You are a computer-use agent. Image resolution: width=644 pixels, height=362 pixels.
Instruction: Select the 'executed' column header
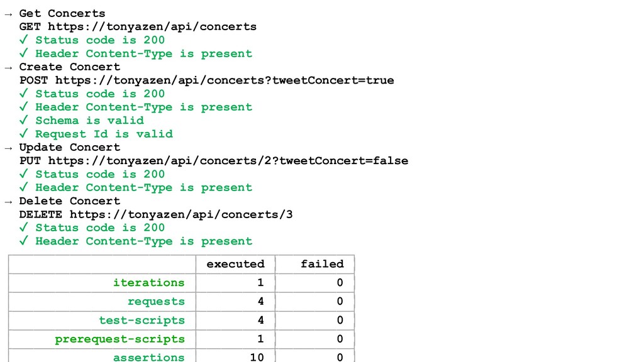(x=235, y=264)
